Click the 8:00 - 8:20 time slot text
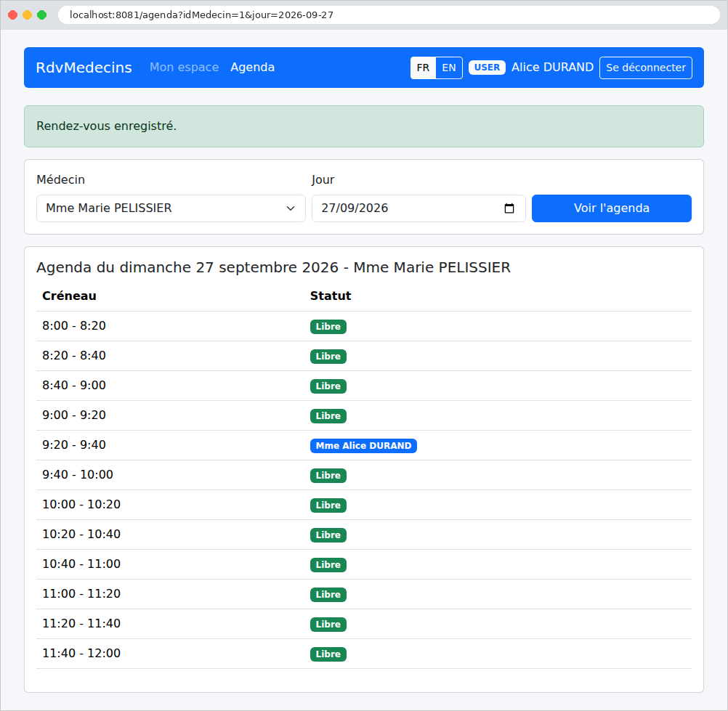 [x=74, y=326]
